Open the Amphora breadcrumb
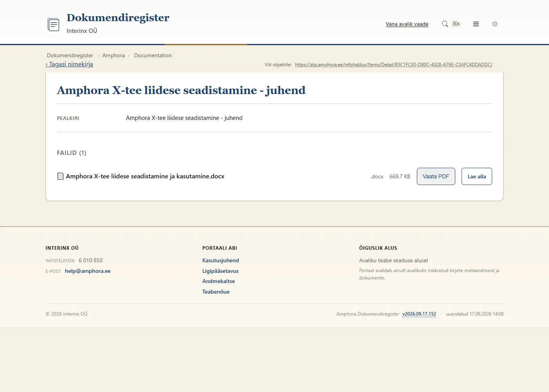Viewport: 549px width, 392px height. 114,55
